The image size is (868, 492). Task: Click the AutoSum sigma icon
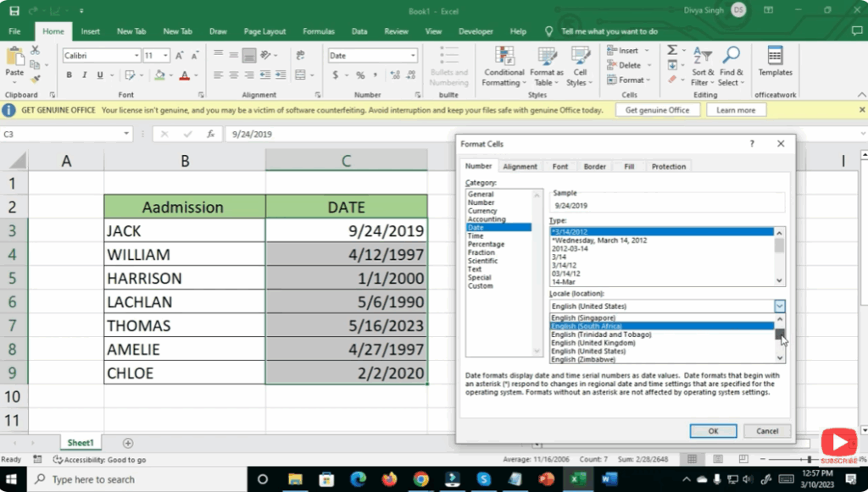[672, 51]
